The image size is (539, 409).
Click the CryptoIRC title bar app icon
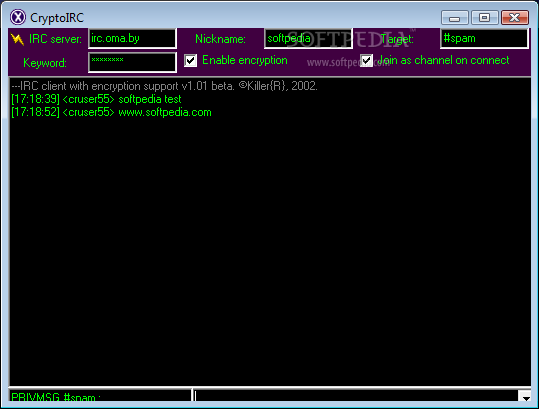(18, 17)
